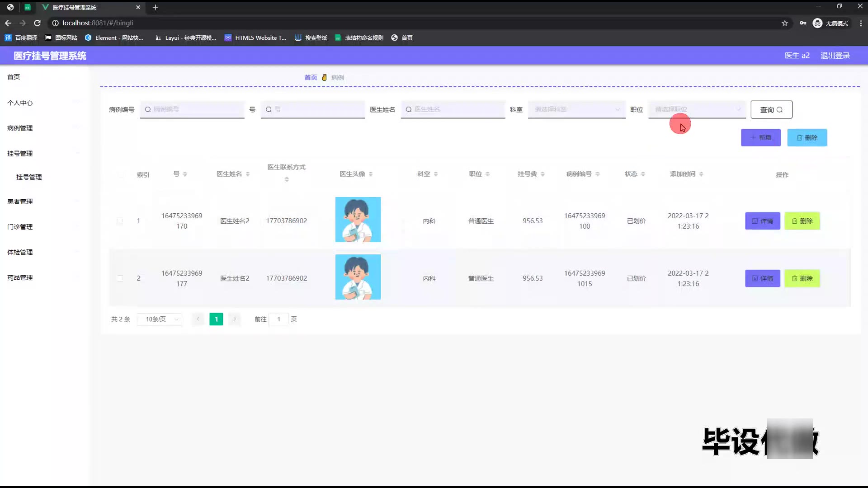Image resolution: width=868 pixels, height=488 pixels.
Task: Open the first row doctor avatar
Action: tap(358, 220)
